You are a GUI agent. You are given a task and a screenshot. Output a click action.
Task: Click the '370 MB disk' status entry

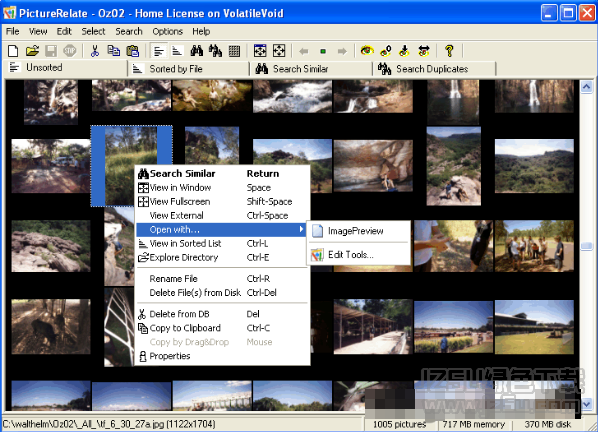click(548, 424)
